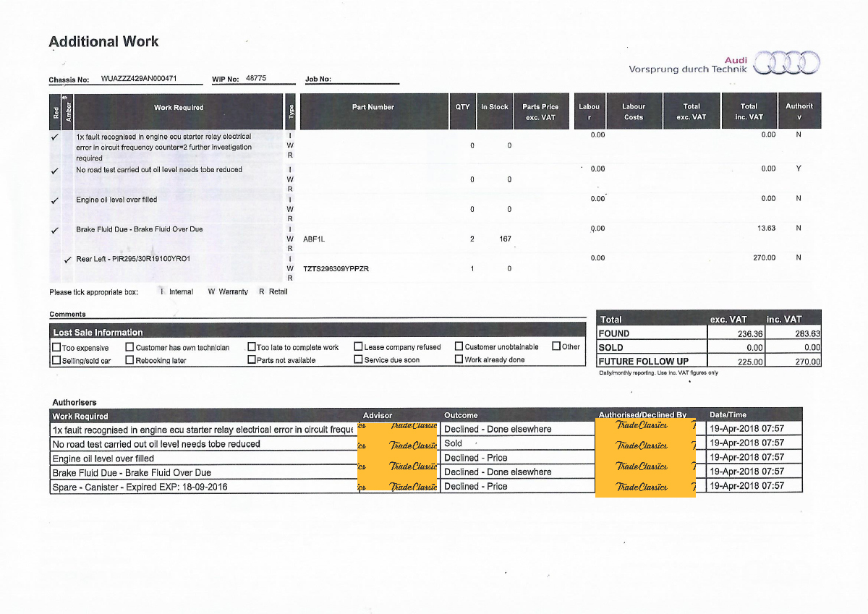
Task: Click the 'Outcome' column header
Action: (x=461, y=415)
